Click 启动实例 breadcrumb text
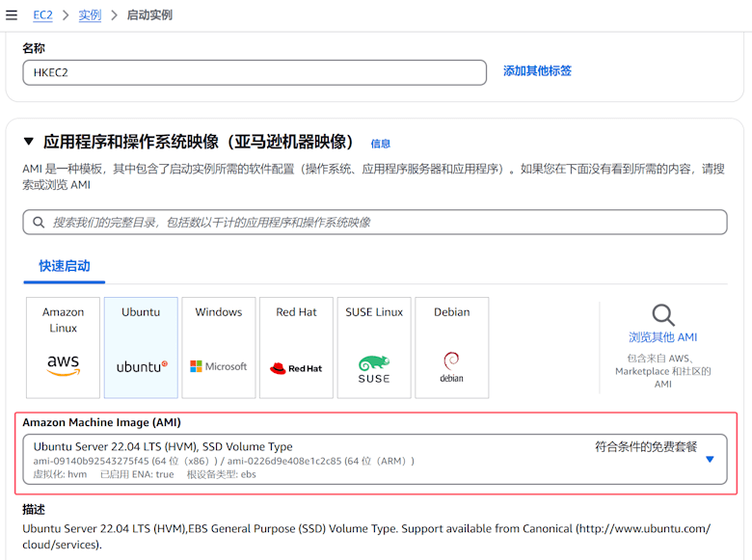 149,15
